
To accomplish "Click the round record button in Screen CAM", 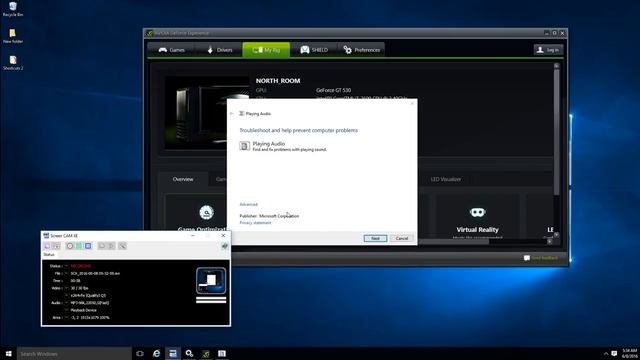I will tap(70, 246).
